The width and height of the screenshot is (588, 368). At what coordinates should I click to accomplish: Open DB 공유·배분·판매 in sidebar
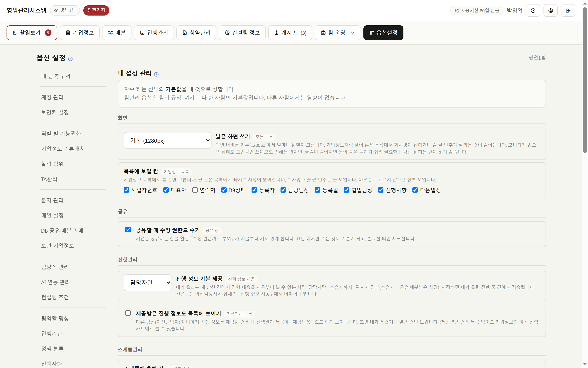(62, 230)
